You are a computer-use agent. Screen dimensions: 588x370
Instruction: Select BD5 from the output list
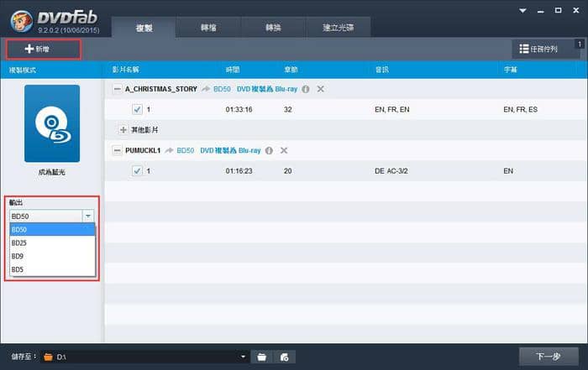coord(52,269)
